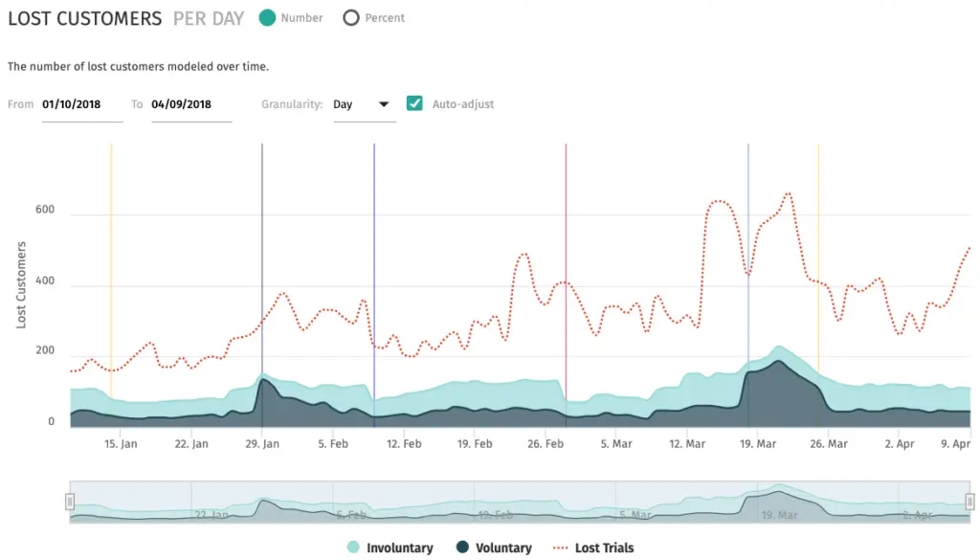This screenshot has width=980, height=560.
Task: Select the Number radio button
Action: 268,18
